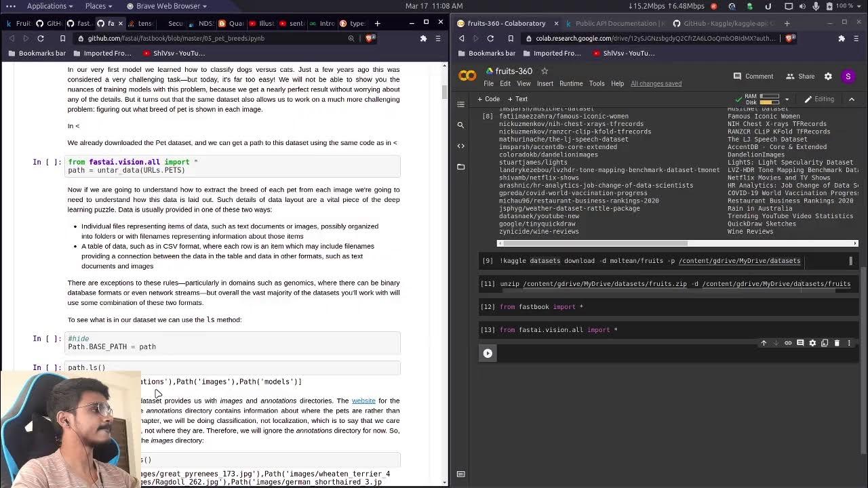Viewport: 868px width, 488px height.
Task: Click Brave Shields icon in GitHub window
Action: [x=370, y=39]
